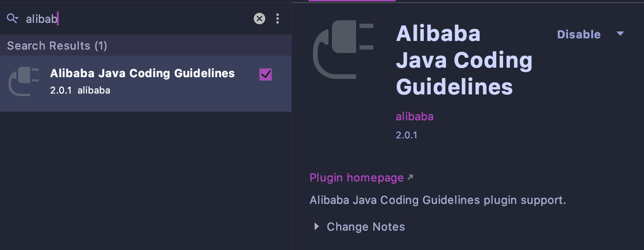Click the large Alibaba Java Coding Guidelines heading
The width and height of the screenshot is (644, 250).
click(464, 60)
